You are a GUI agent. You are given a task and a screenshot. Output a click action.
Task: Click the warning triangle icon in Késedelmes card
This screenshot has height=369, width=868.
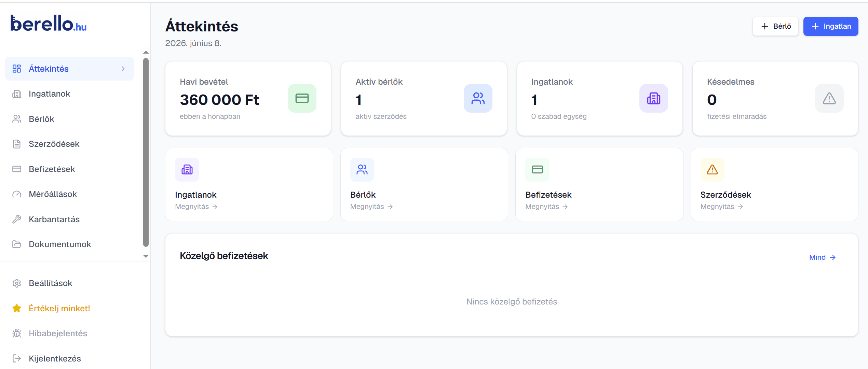click(829, 98)
